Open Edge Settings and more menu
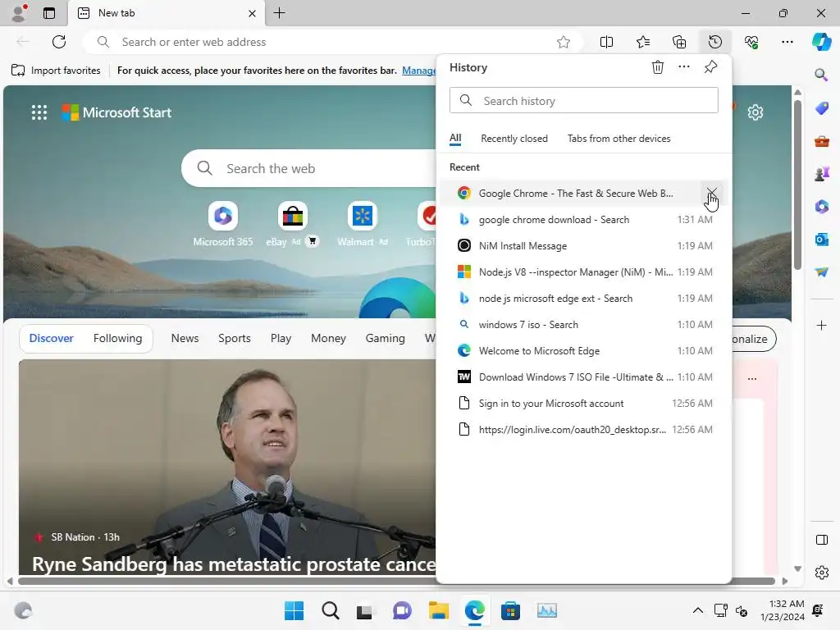Viewport: 840px width, 630px height. click(x=787, y=42)
